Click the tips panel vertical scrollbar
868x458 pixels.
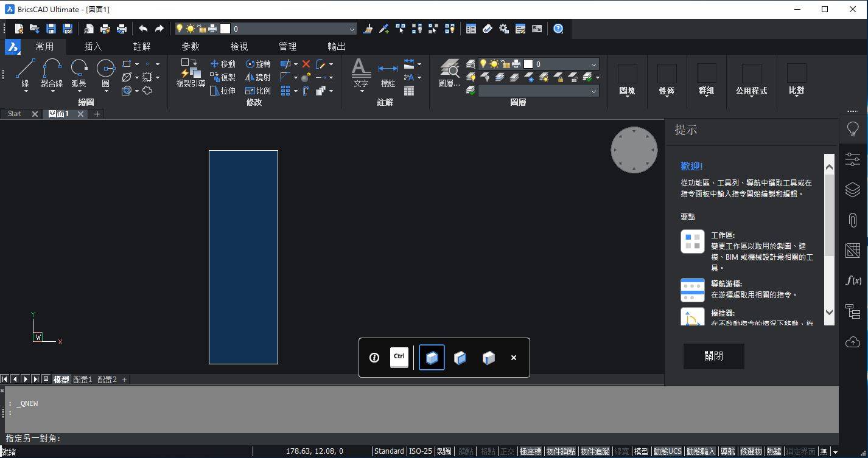pos(829,238)
